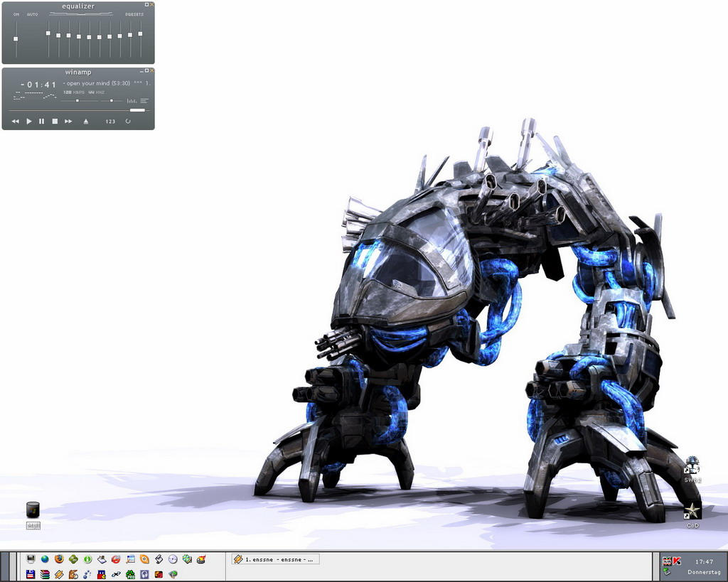Click the 17:47 clock in the tray

(704, 561)
